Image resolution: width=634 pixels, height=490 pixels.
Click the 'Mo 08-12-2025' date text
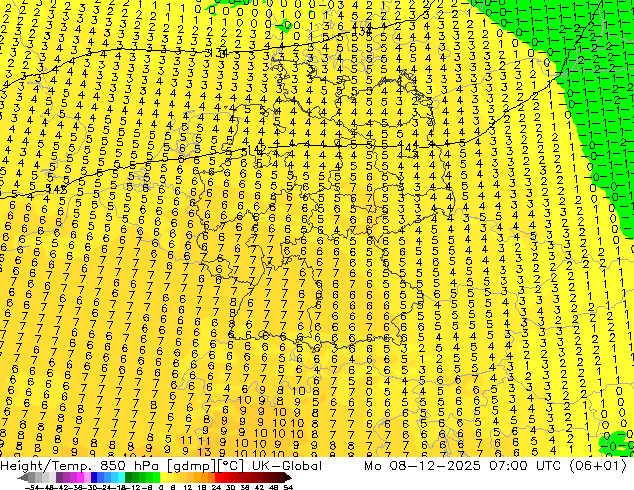(x=423, y=466)
